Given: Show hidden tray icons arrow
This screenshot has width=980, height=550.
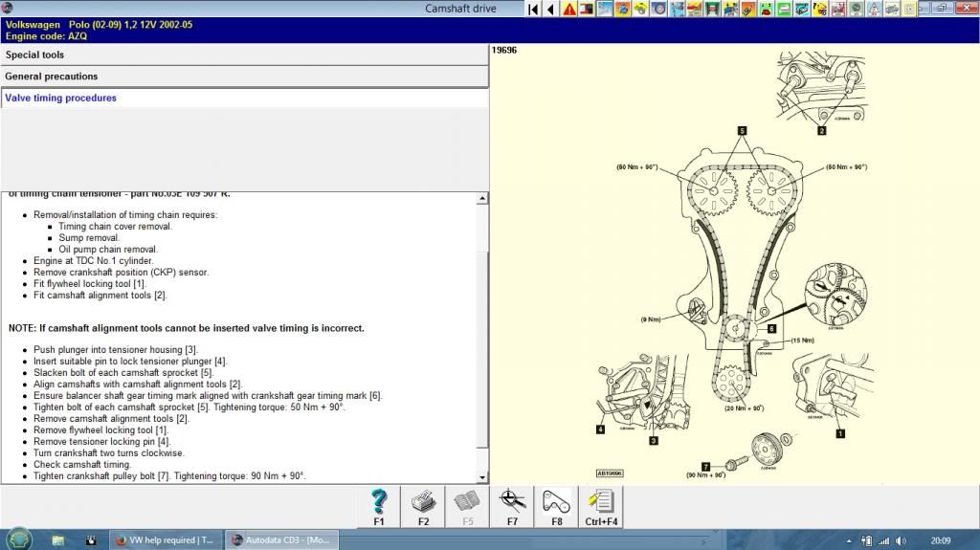Looking at the screenshot, I should point(849,540).
